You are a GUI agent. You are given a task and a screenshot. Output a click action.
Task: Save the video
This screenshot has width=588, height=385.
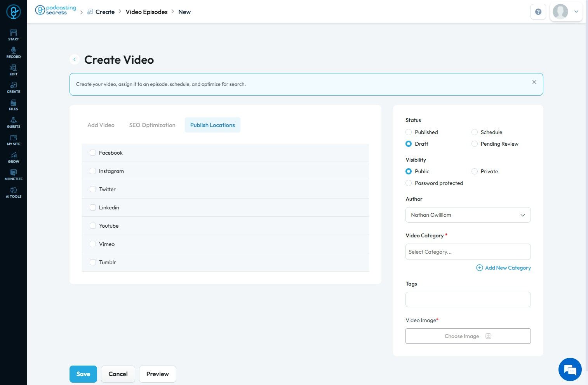[x=83, y=374]
